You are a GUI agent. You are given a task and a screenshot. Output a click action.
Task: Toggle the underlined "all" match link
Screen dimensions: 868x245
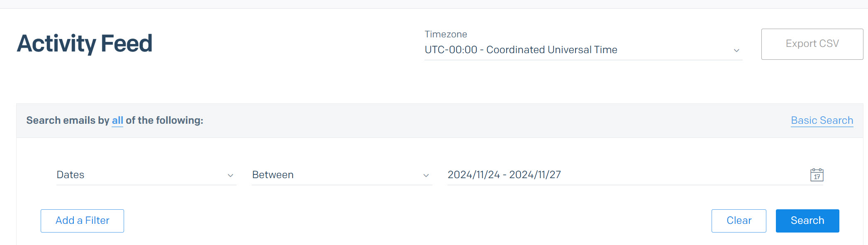click(117, 120)
